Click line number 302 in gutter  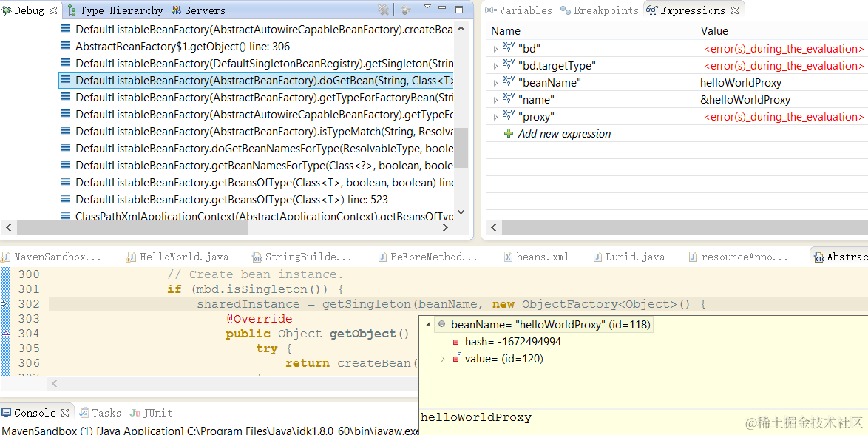click(29, 303)
